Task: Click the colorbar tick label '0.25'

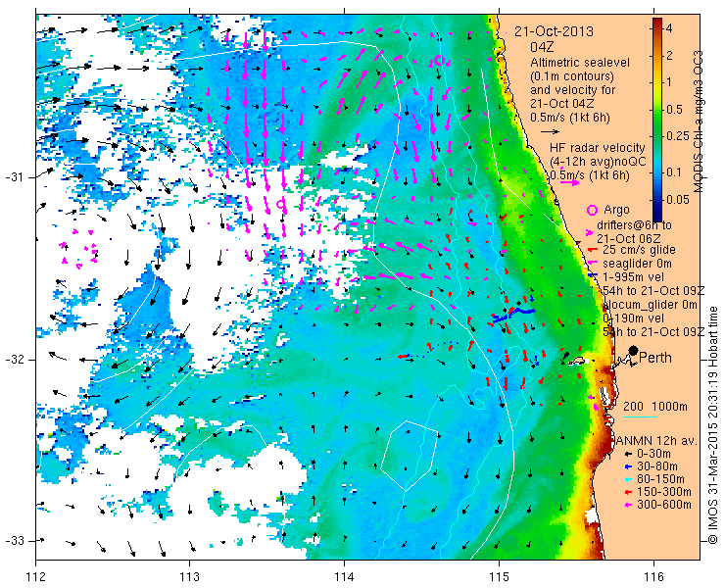Action: 678,136
